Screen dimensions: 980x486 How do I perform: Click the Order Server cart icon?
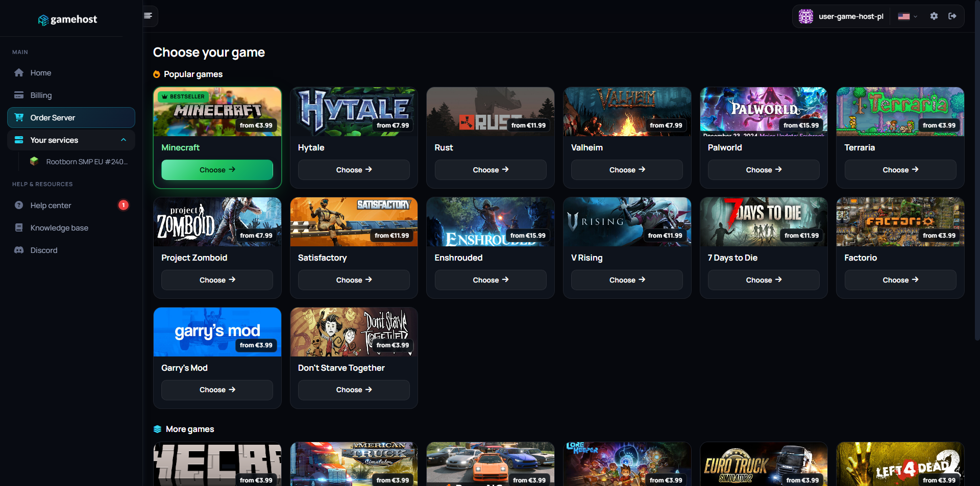19,118
